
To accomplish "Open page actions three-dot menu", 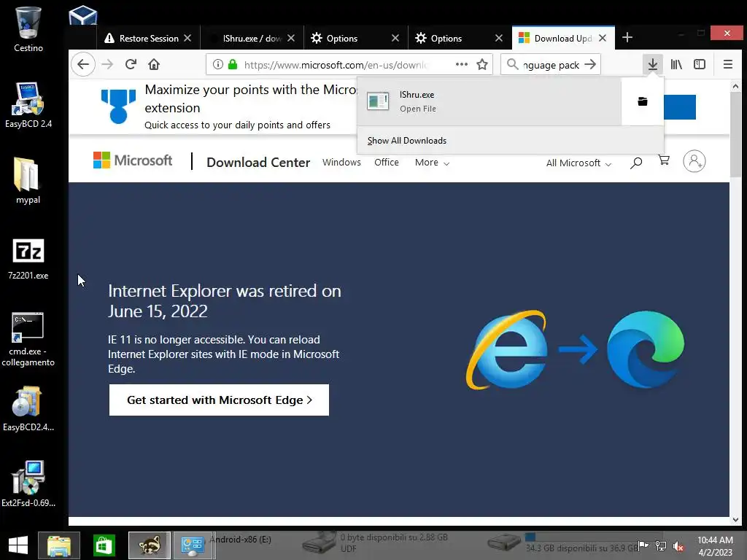I will (x=461, y=64).
